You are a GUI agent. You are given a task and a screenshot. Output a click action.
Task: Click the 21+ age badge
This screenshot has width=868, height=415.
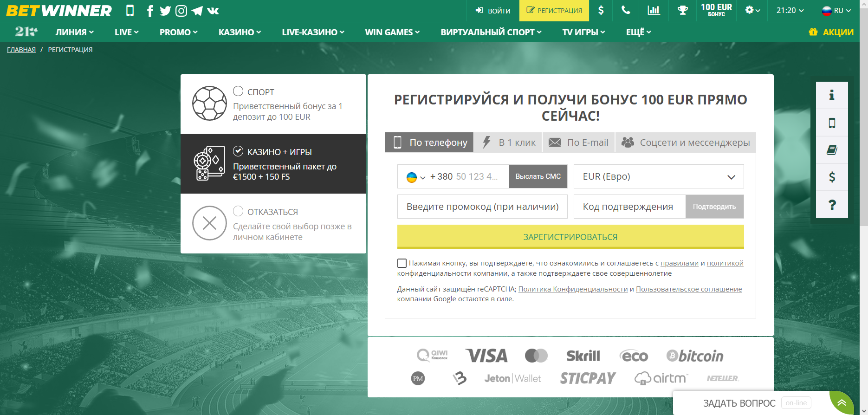pyautogui.click(x=26, y=32)
